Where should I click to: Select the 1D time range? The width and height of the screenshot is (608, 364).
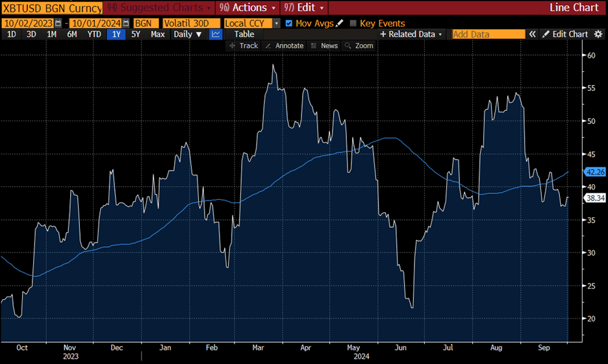click(12, 34)
